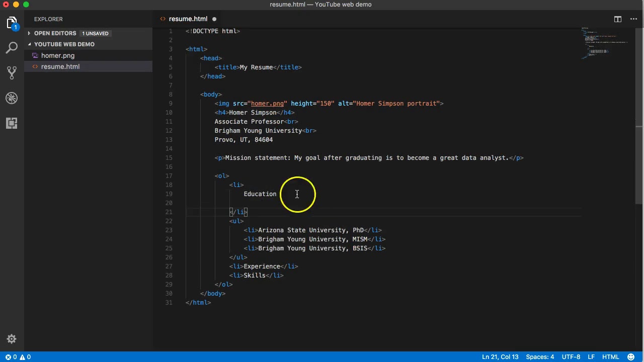644x362 pixels.
Task: Click line number 17 in gutter
Action: click(169, 176)
